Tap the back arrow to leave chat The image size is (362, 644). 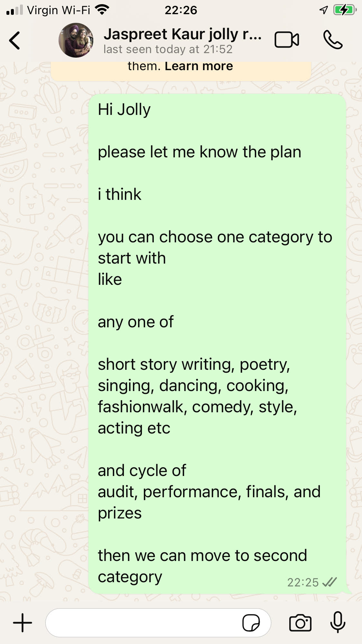pyautogui.click(x=15, y=41)
